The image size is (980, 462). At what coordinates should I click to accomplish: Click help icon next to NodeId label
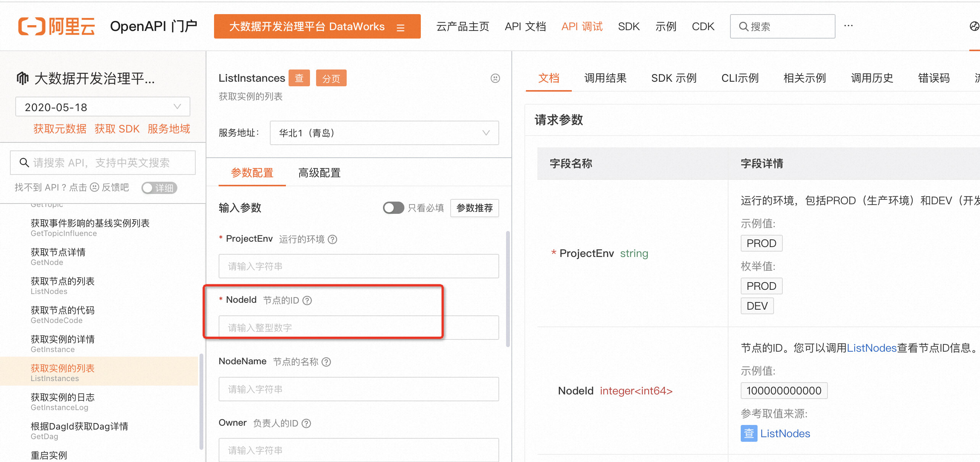pos(307,300)
